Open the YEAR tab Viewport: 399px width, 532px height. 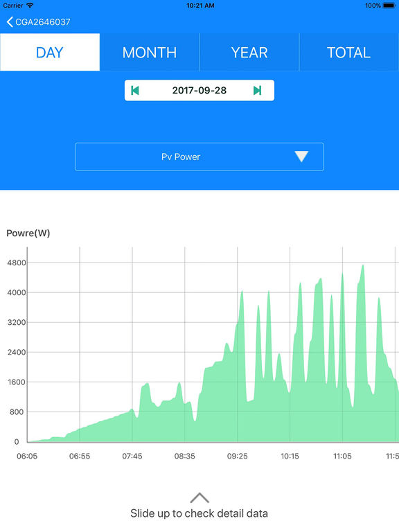coord(249,52)
